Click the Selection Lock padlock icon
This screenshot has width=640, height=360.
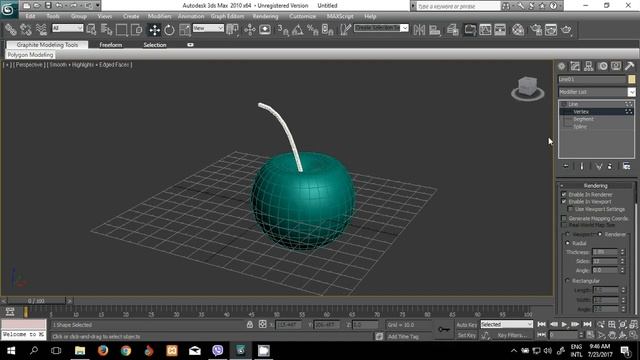pyautogui.click(x=250, y=324)
